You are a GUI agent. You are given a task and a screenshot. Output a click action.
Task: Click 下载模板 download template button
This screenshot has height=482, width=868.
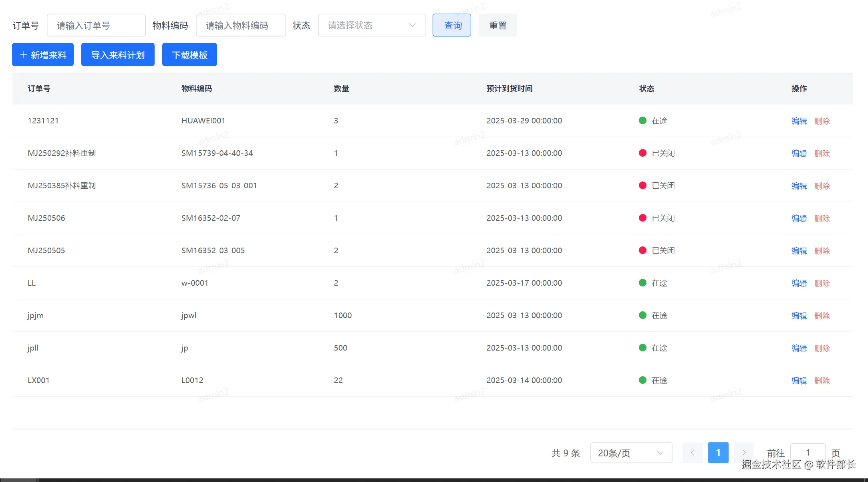click(x=189, y=55)
